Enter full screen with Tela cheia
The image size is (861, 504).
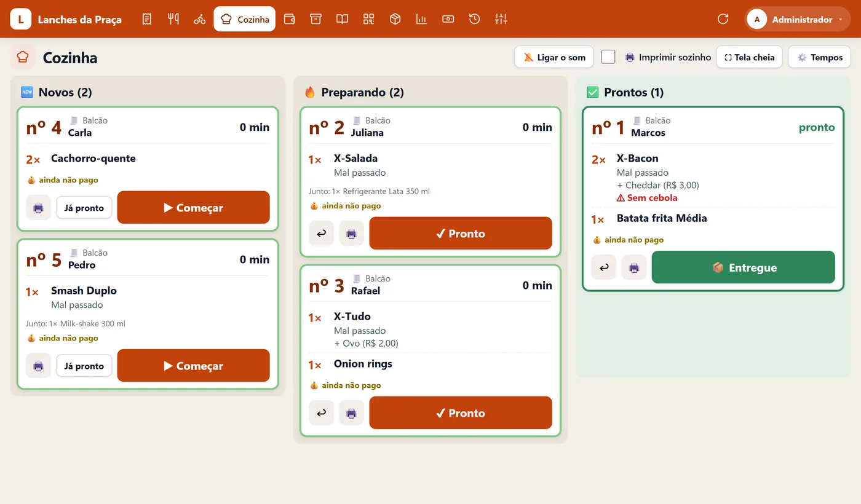[x=749, y=57]
